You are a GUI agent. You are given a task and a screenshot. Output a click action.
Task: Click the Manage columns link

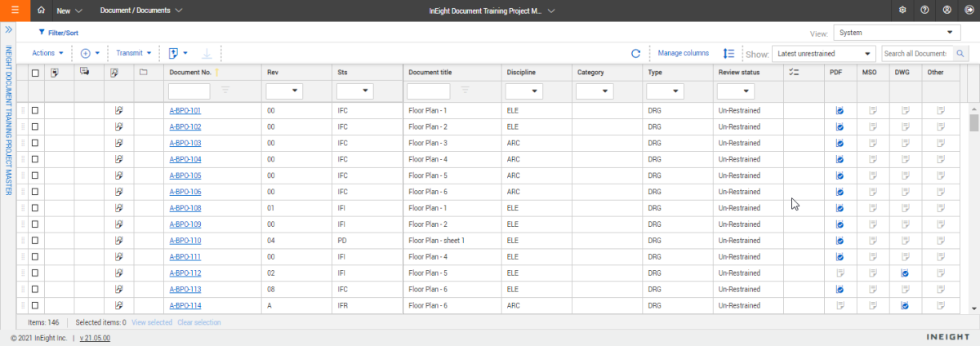pyautogui.click(x=683, y=53)
